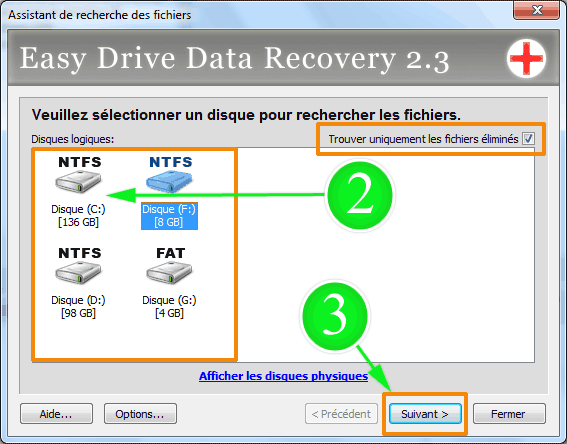Screen dimensions: 567x444
Task: Toggle Trouver uniquement les fichiers éliminés checkbox
Action: tap(528, 138)
